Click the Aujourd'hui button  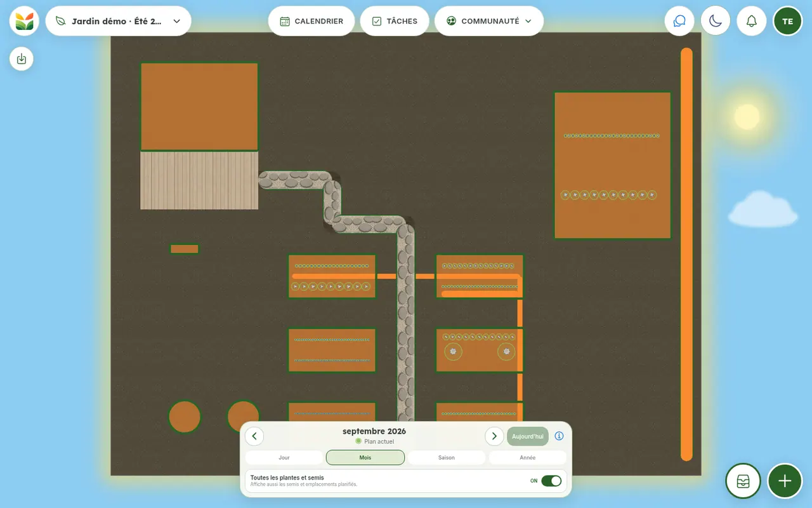[x=528, y=436]
